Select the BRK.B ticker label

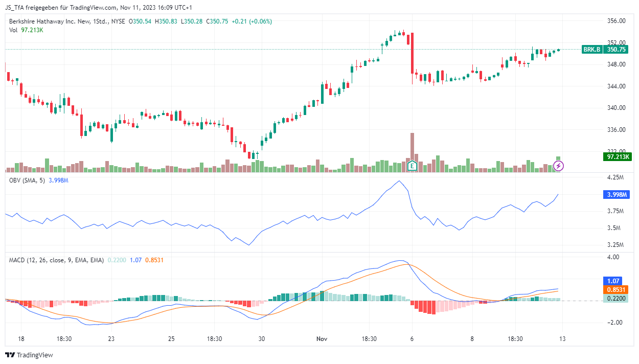[x=592, y=50]
